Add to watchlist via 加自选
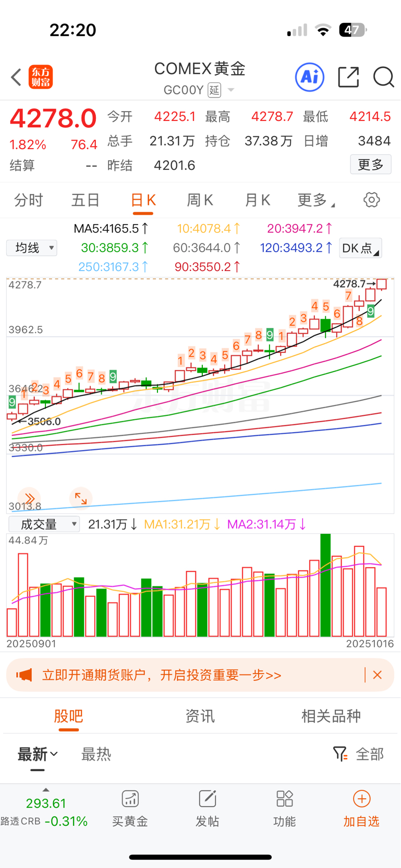The width and height of the screenshot is (401, 868). 361,809
